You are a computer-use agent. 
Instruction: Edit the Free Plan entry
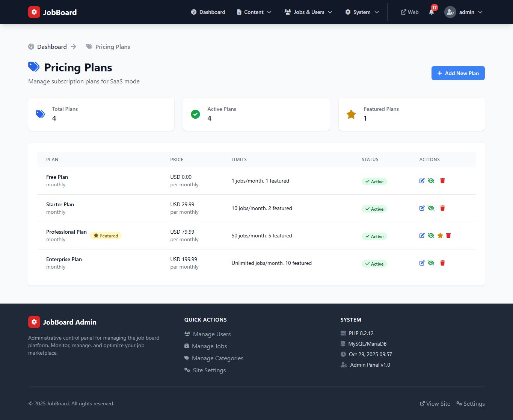click(422, 181)
